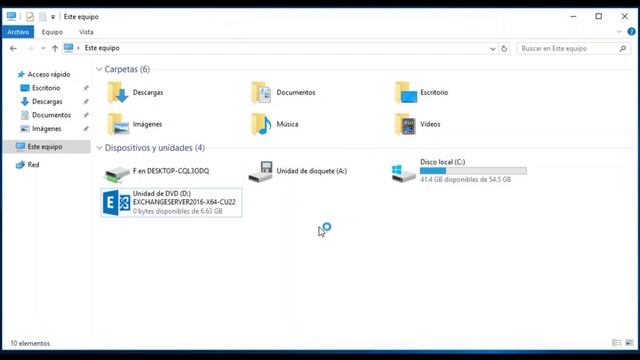Select Documentos in the navigation pane

click(x=46, y=115)
